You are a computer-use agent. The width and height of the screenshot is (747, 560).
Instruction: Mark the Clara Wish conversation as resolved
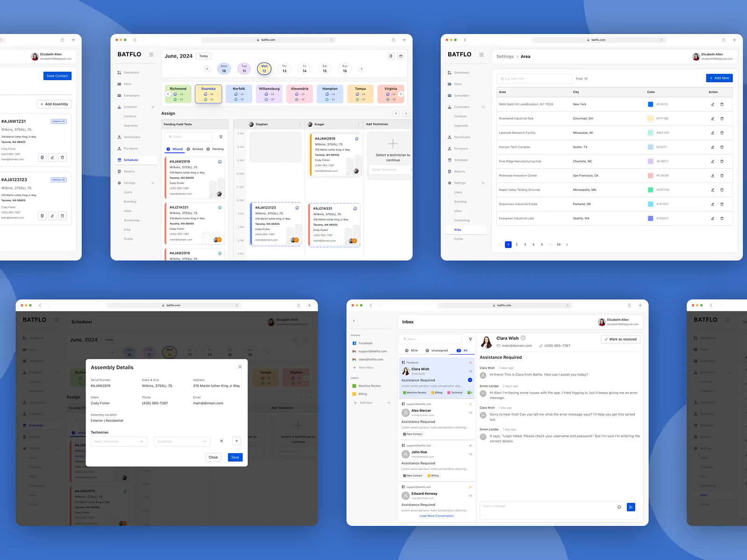(x=620, y=339)
